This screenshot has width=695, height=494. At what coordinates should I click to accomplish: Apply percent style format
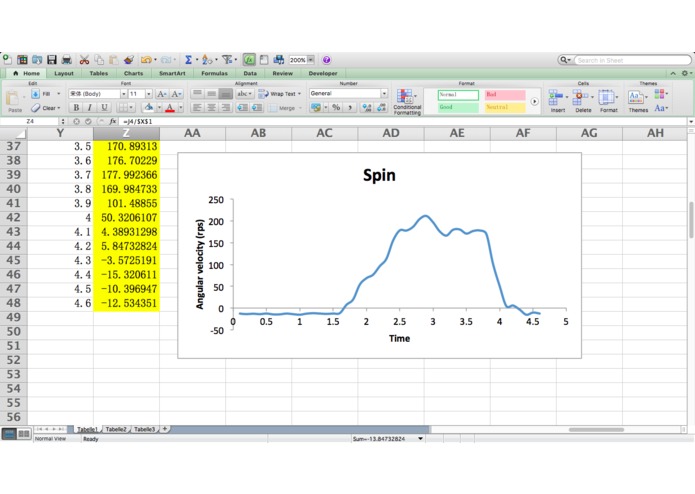336,107
